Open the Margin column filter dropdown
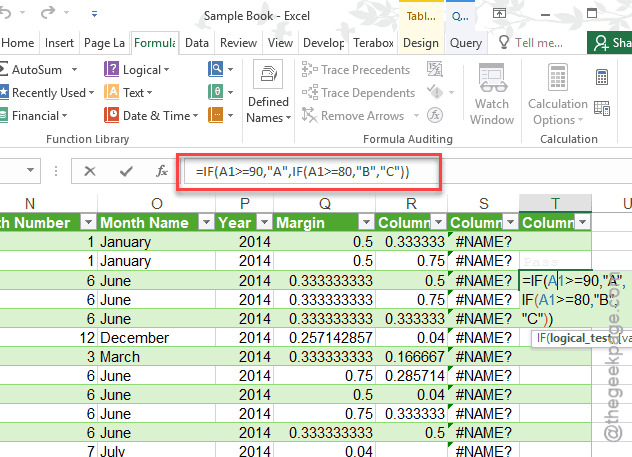The height and width of the screenshot is (457, 632). [366, 222]
